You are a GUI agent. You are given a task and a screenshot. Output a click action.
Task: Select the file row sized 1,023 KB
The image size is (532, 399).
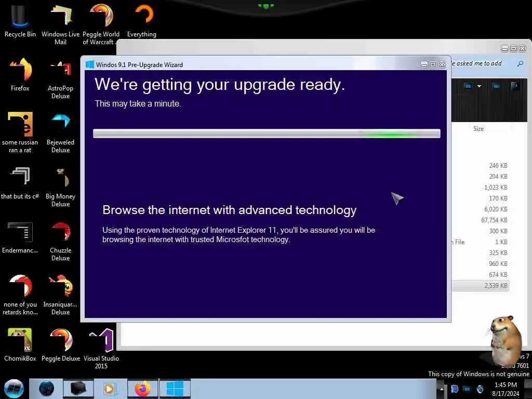click(x=480, y=187)
